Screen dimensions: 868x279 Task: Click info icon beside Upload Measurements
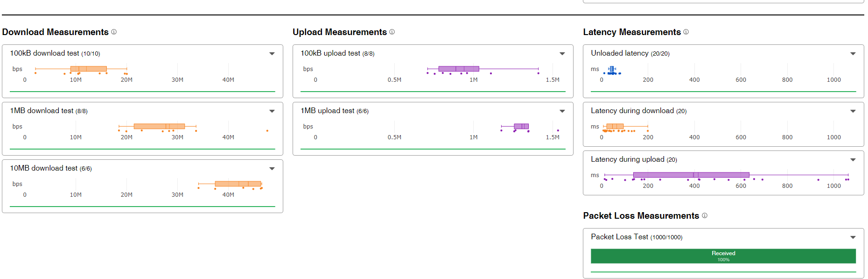pyautogui.click(x=392, y=32)
